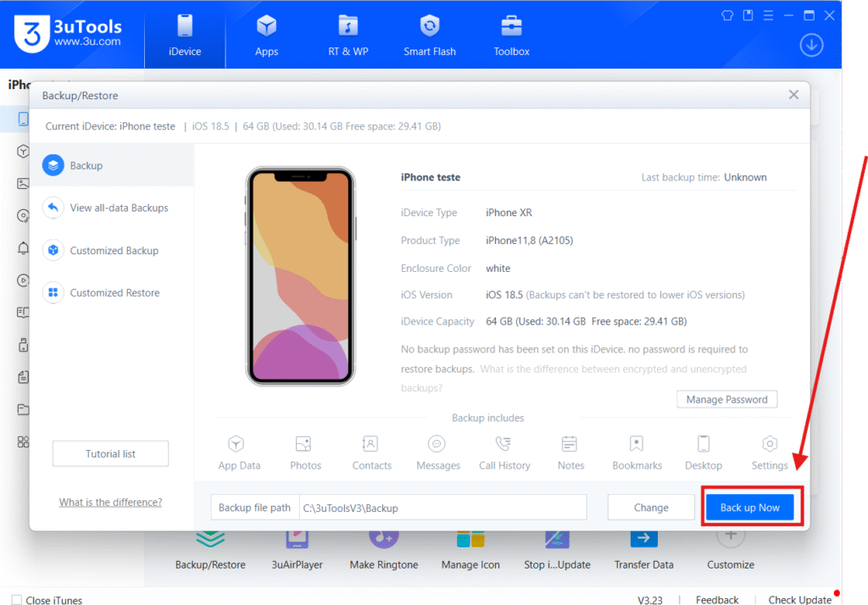Open Make Ringtone in main window
The image size is (868, 605).
pyautogui.click(x=384, y=551)
